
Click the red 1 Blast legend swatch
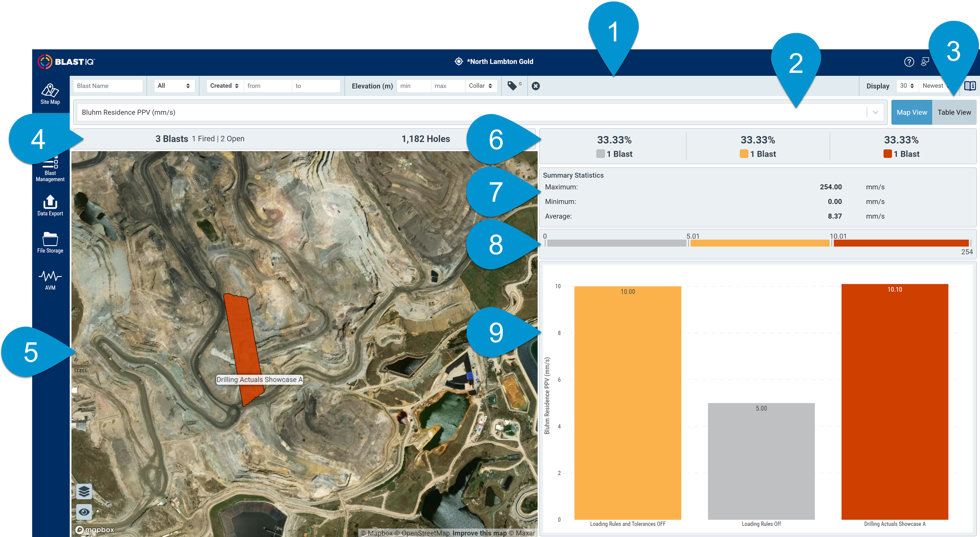887,154
